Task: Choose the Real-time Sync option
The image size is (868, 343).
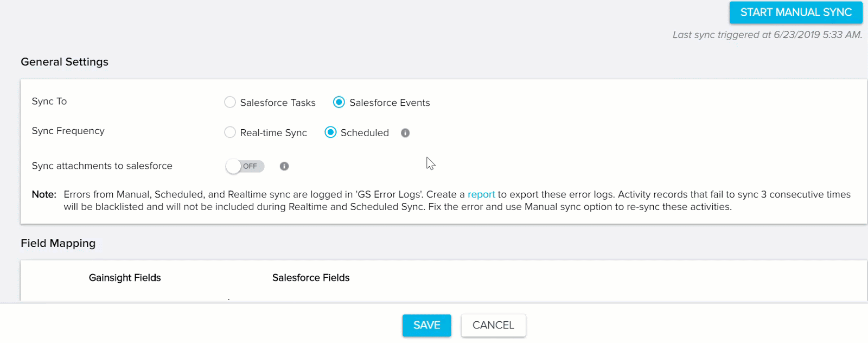Action: click(230, 132)
